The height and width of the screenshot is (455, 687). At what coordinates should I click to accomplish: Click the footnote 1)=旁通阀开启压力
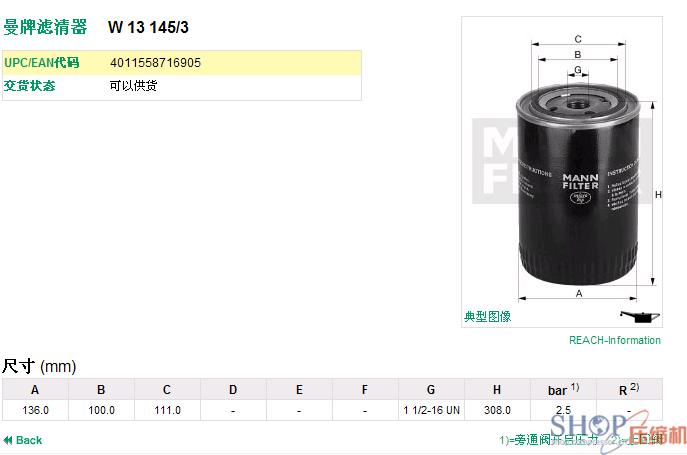(549, 440)
